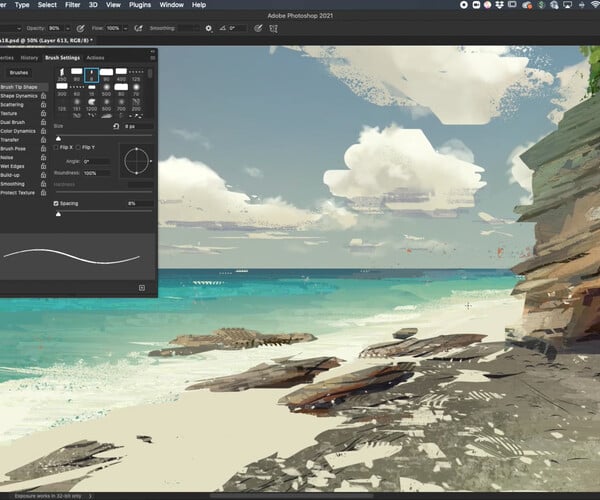Switch to the History tab

[x=29, y=58]
